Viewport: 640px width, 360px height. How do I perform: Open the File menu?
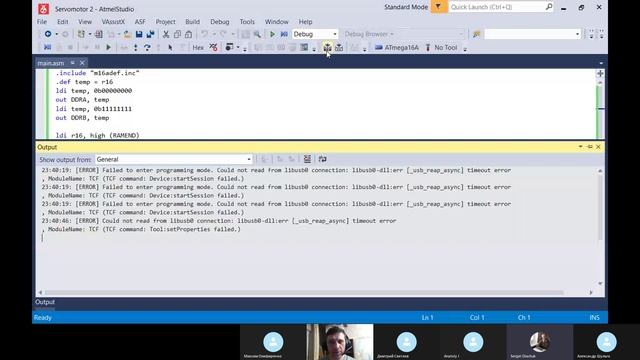(x=42, y=22)
